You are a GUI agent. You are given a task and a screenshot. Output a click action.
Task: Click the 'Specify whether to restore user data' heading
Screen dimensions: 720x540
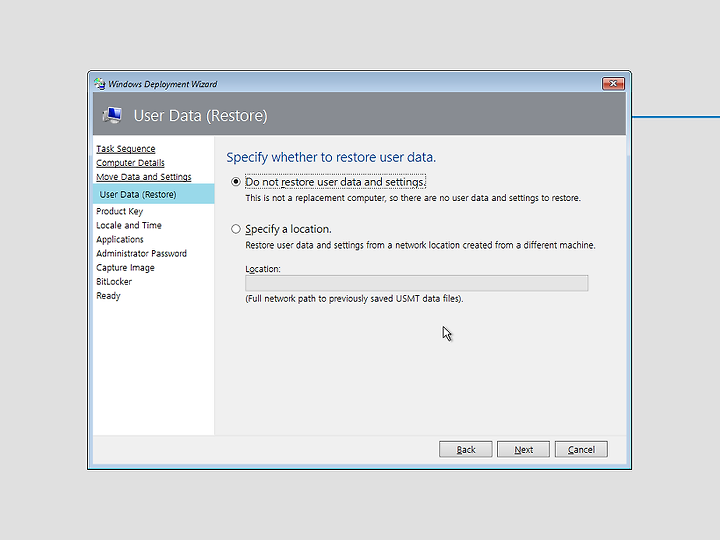click(331, 157)
